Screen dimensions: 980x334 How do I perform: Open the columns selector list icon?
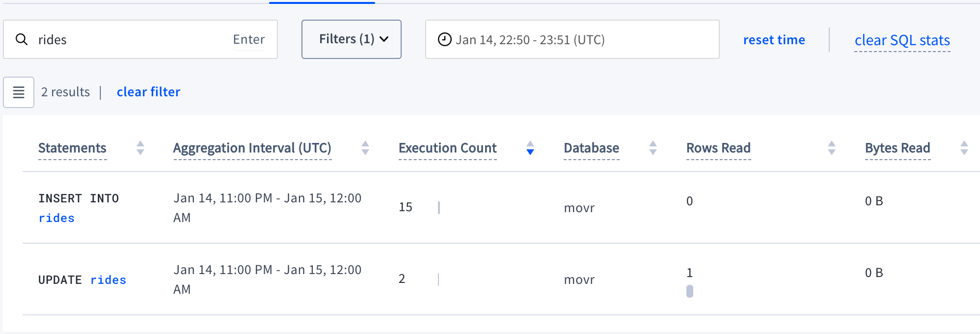click(19, 92)
